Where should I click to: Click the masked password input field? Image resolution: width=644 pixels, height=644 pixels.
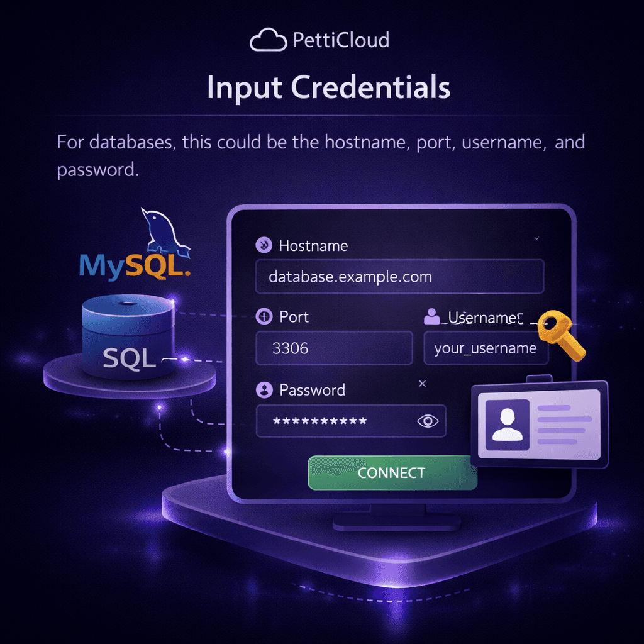(351, 421)
